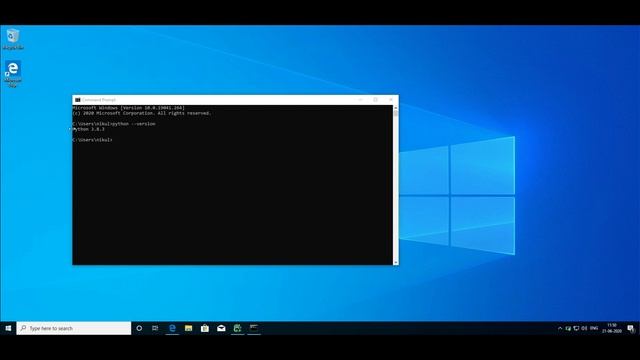This screenshot has width=640, height=360.
Task: Click the 'Command Prompt' window title text
Action: pyautogui.click(x=99, y=100)
